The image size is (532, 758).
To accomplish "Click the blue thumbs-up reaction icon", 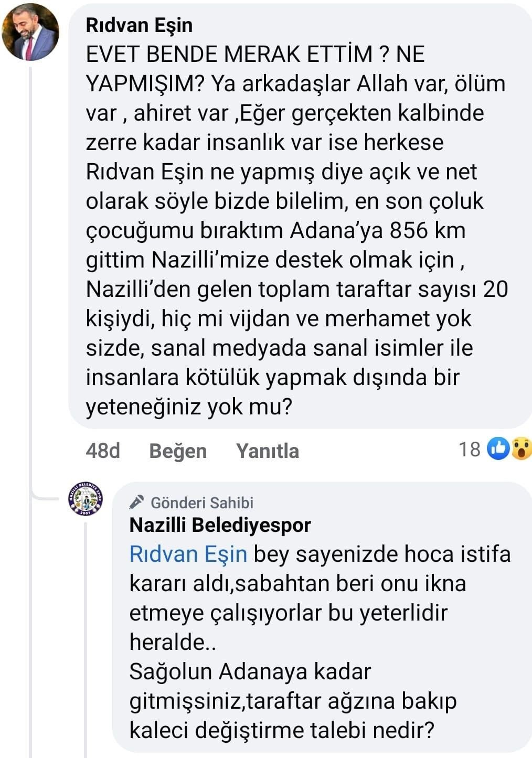I will (497, 449).
